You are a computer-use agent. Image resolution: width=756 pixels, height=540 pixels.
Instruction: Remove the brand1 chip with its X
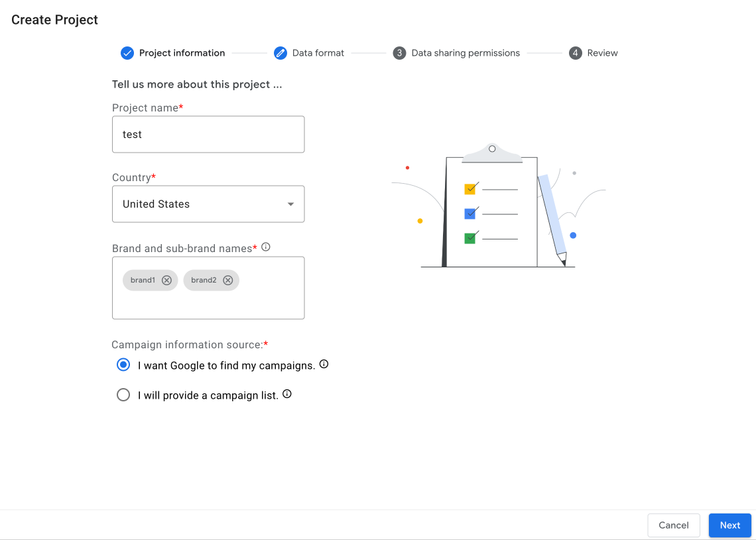click(x=167, y=280)
